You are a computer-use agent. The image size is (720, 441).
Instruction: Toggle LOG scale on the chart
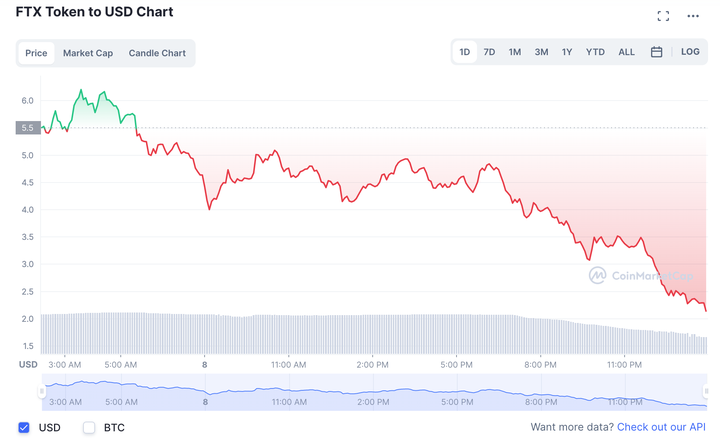(691, 52)
